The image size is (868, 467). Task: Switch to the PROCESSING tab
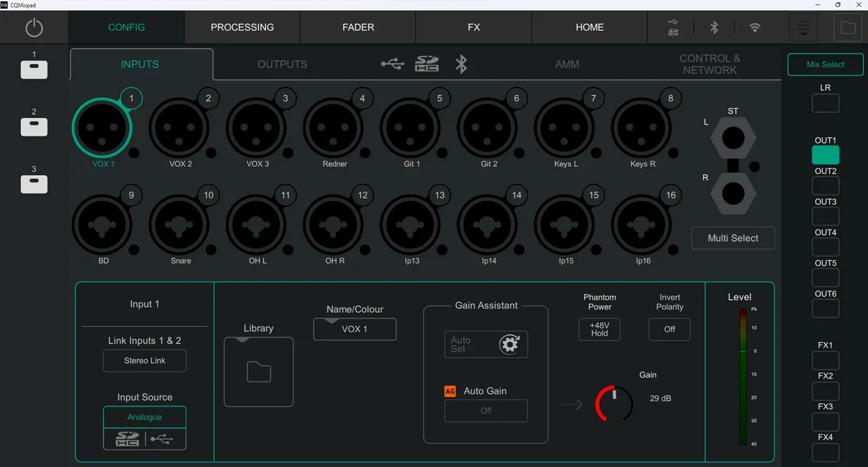[242, 28]
